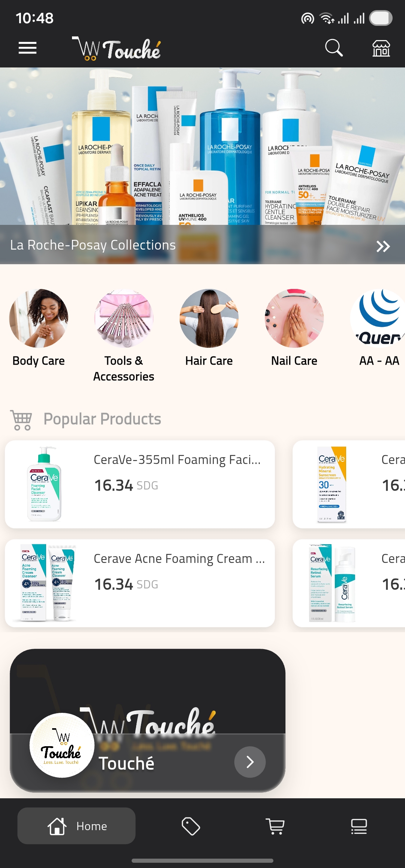Open Cerave Acne Foaming Cream product
The image size is (405, 868).
point(140,583)
